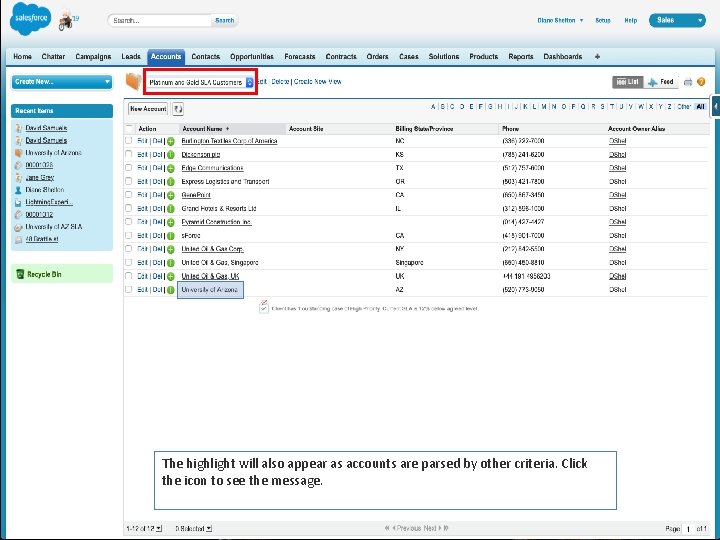
Task: Click the printable view printer icon
Action: coord(687,82)
